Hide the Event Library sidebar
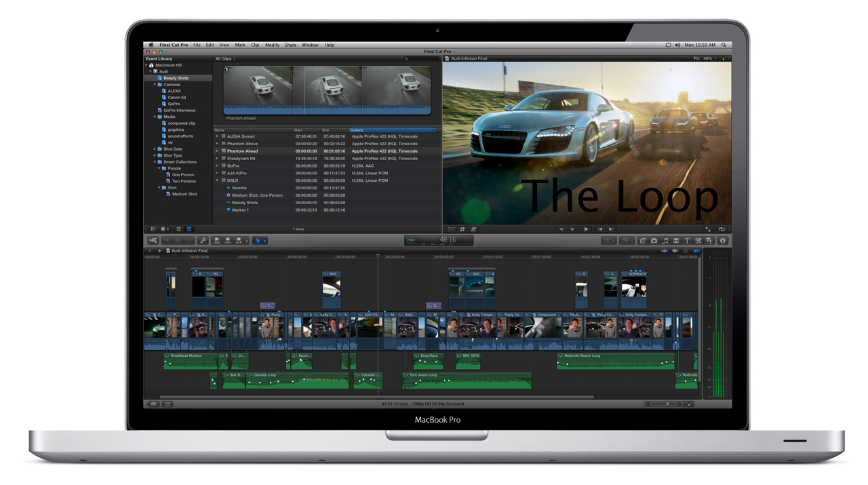Viewport: 868px width, 485px height. click(153, 229)
